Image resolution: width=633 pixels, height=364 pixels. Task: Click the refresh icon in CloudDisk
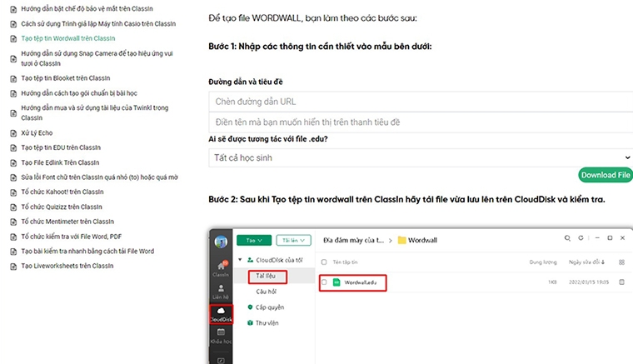(581, 238)
